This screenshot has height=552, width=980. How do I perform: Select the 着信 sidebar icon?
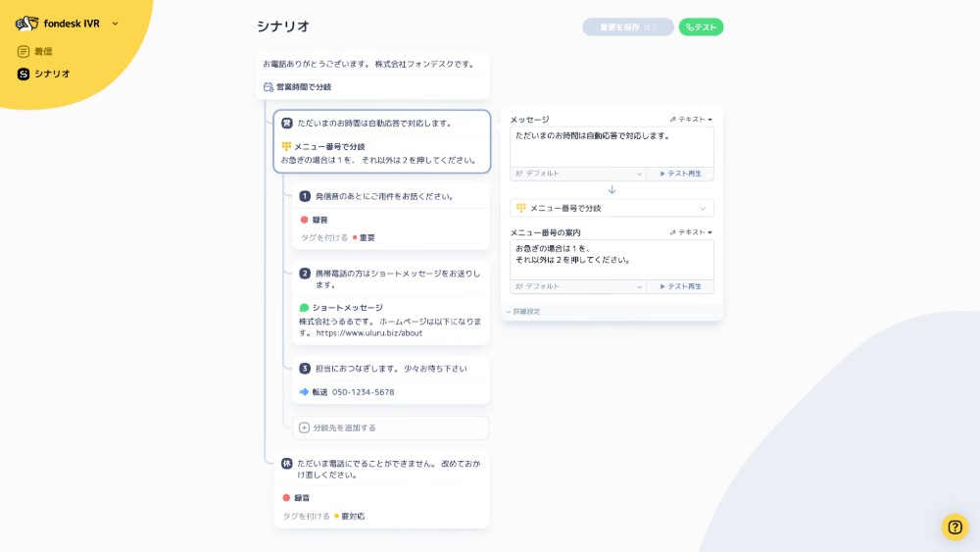24,51
